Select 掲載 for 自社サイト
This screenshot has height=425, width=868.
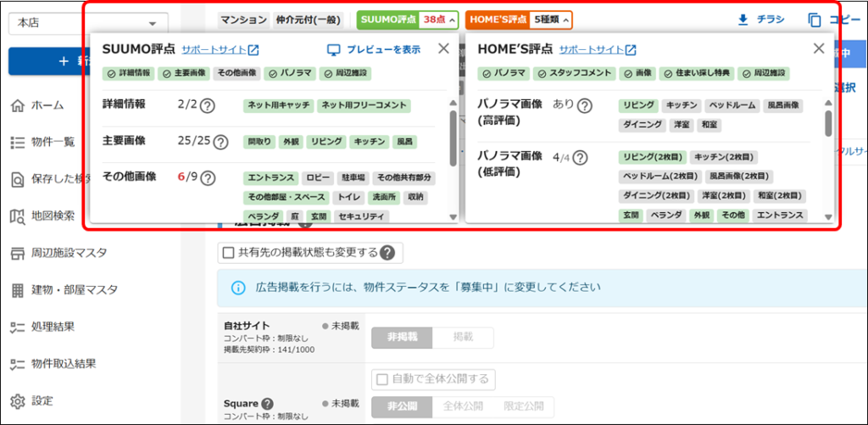pyautogui.click(x=462, y=338)
